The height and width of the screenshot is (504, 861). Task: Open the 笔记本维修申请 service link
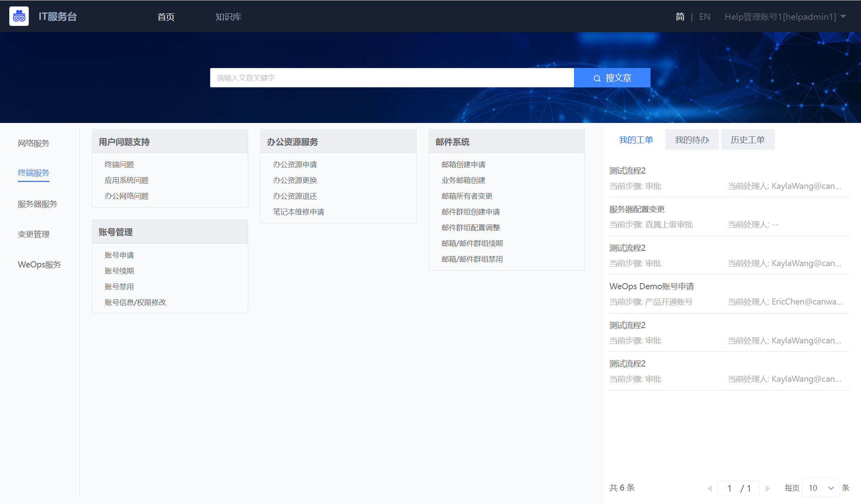pos(298,212)
